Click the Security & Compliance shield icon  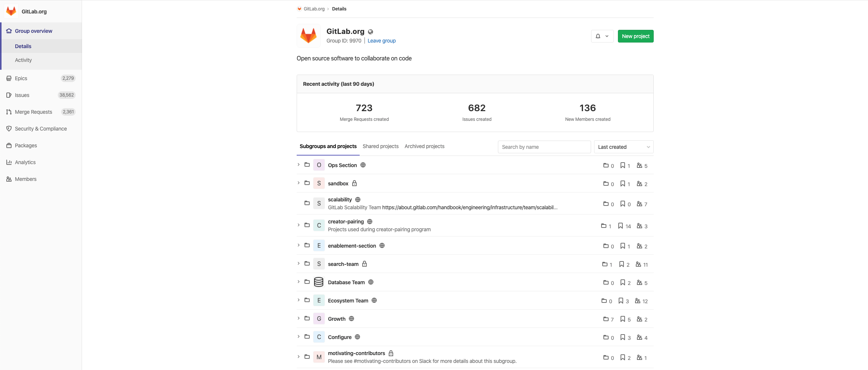click(9, 129)
